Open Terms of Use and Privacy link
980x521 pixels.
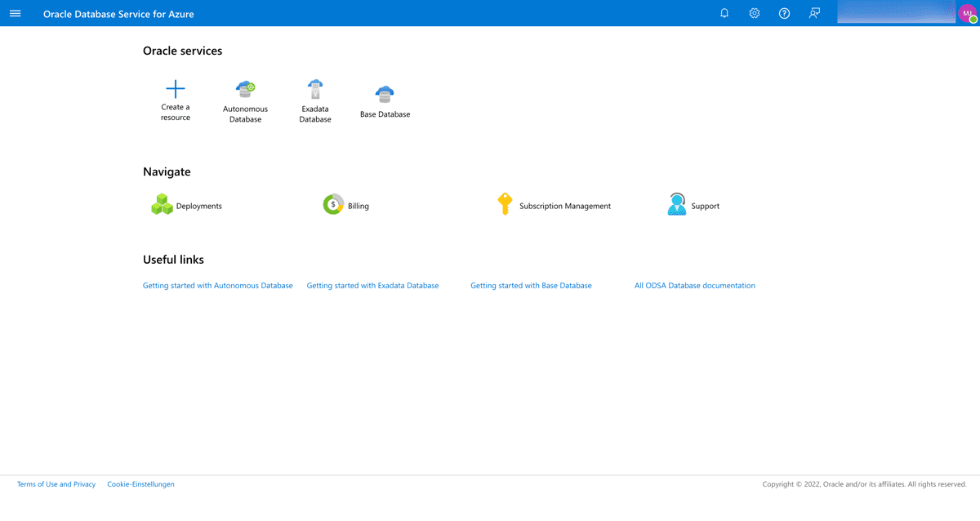tap(56, 484)
